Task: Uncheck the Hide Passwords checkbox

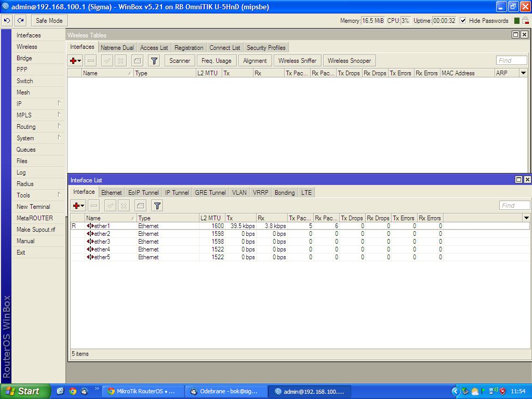Action: (x=462, y=21)
